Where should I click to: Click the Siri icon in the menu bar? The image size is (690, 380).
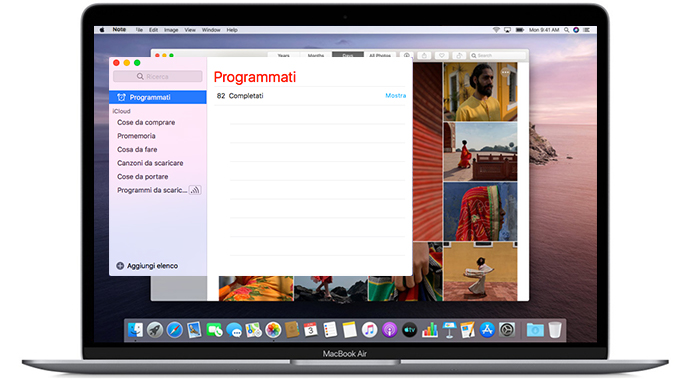tap(576, 30)
